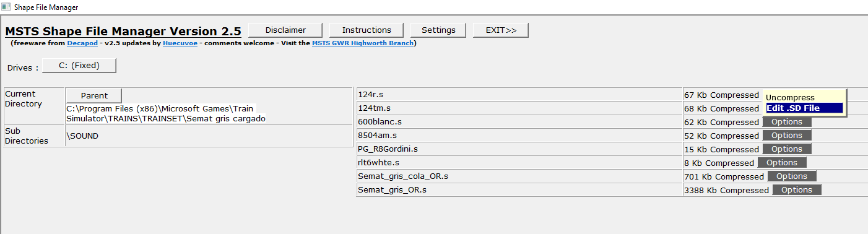The height and width of the screenshot is (234, 868).
Task: Open Options for PG_R8Gordini.s
Action: click(x=787, y=149)
